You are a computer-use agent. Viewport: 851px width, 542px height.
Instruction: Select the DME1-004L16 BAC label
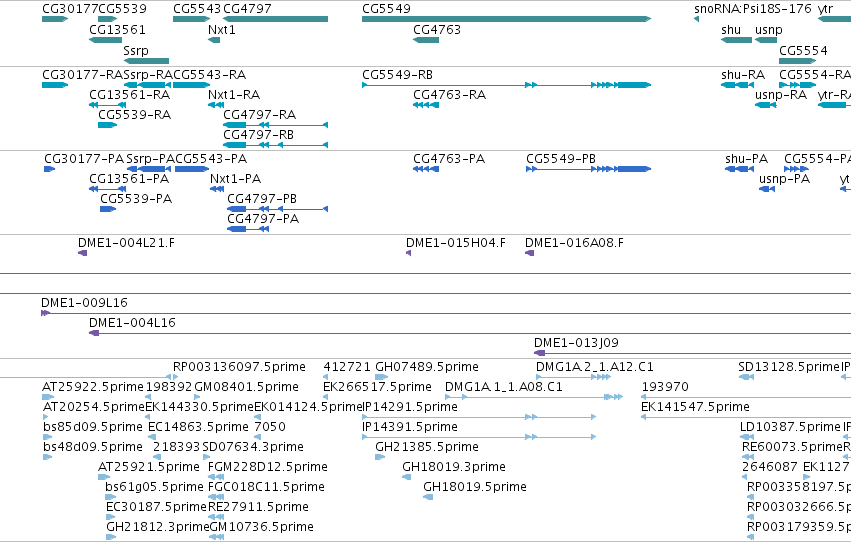[132, 323]
